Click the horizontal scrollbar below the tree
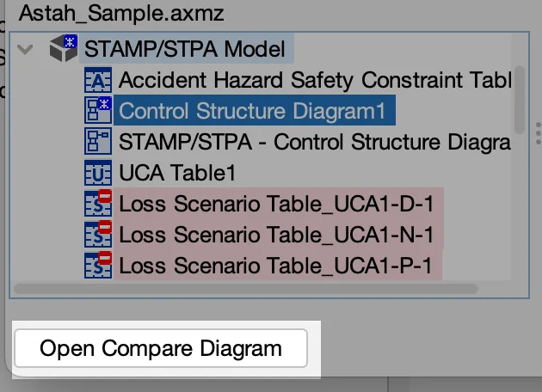This screenshot has width=542, height=392. coord(246,289)
